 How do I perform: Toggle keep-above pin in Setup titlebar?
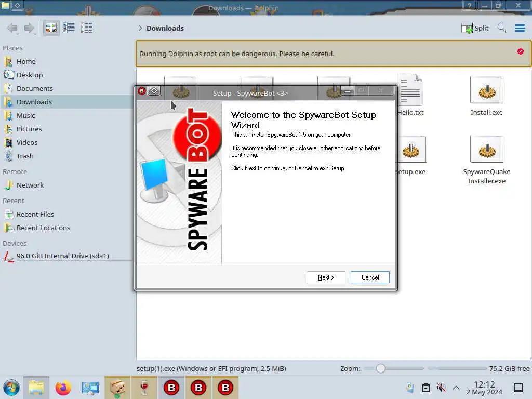(154, 91)
